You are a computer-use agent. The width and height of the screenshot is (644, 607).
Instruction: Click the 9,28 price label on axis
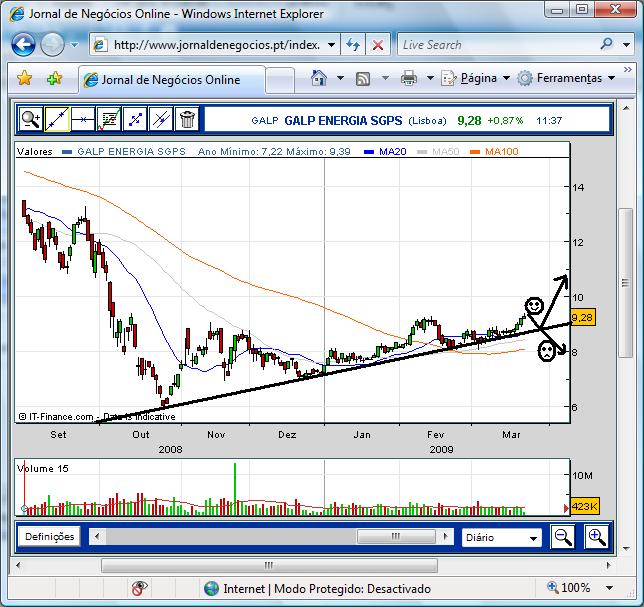pyautogui.click(x=582, y=317)
